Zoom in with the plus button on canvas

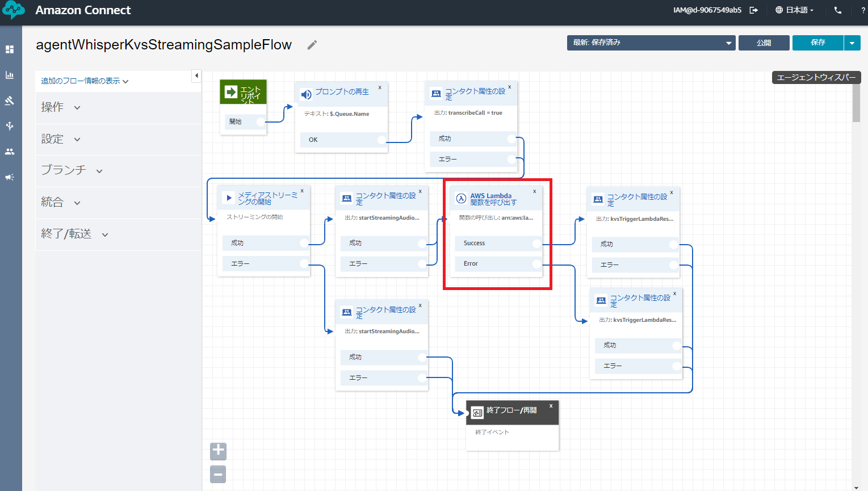coord(218,451)
